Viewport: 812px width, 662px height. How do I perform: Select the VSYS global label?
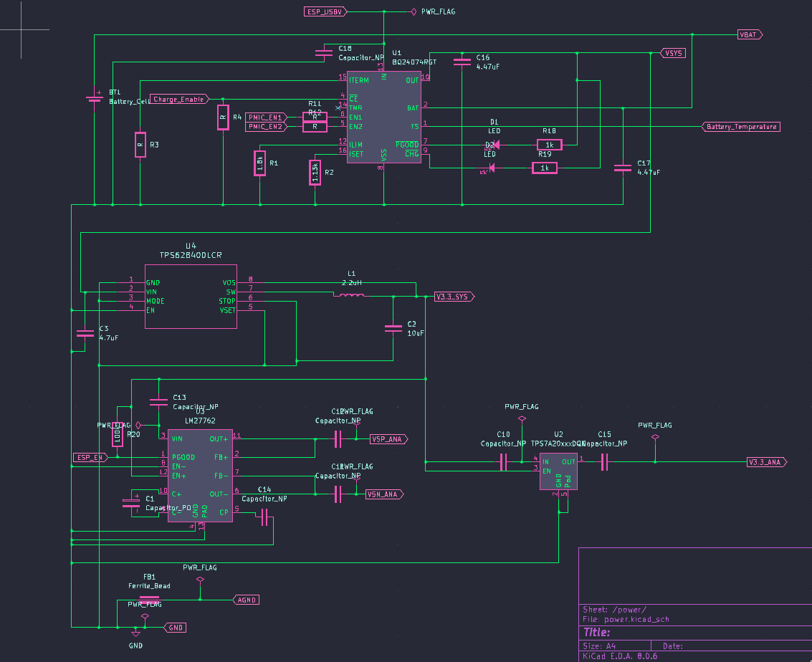pos(673,53)
